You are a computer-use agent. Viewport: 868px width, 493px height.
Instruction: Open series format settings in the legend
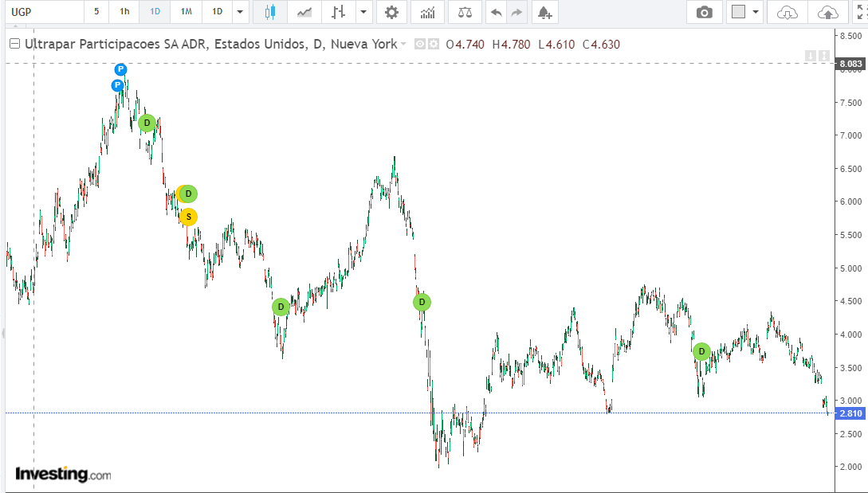(x=434, y=45)
